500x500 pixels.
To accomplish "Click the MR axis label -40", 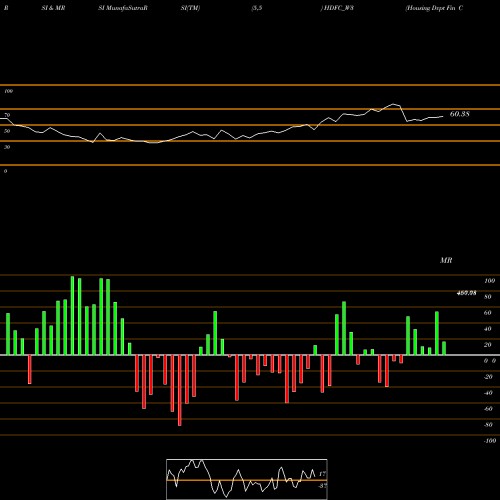I will coord(488,393).
